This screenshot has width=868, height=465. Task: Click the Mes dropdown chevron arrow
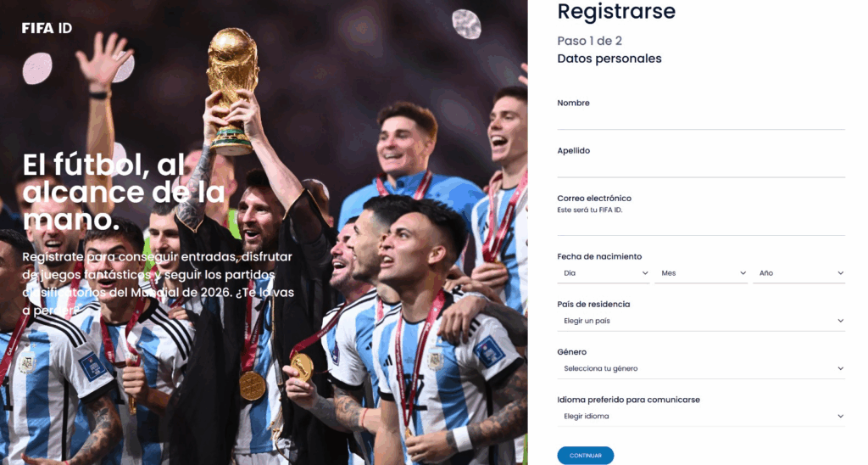(743, 273)
